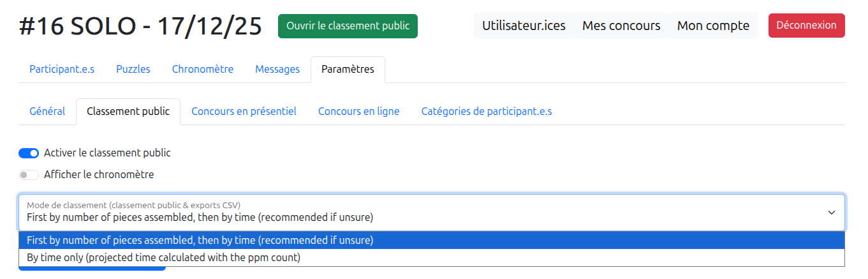Click the Ouvrir le classement public button
The width and height of the screenshot is (868, 279).
coord(348,26)
